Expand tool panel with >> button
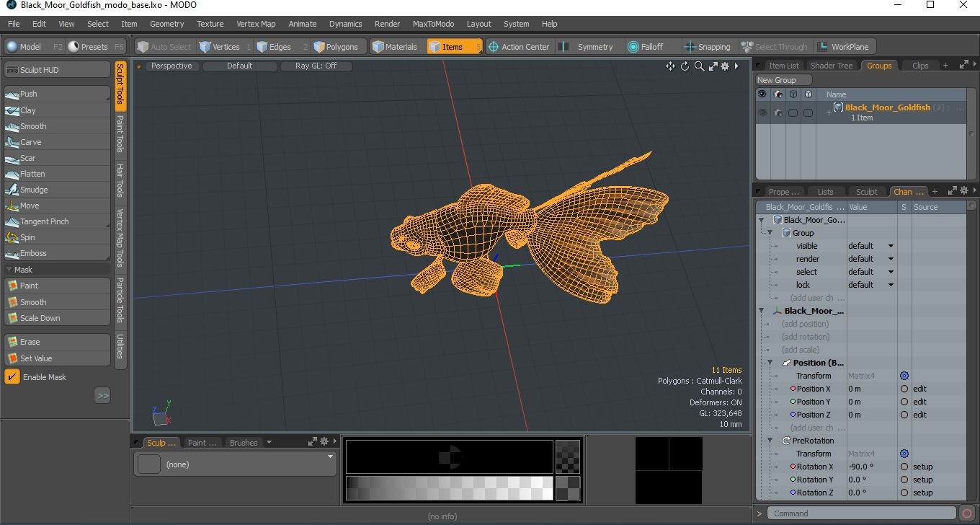 [x=102, y=395]
